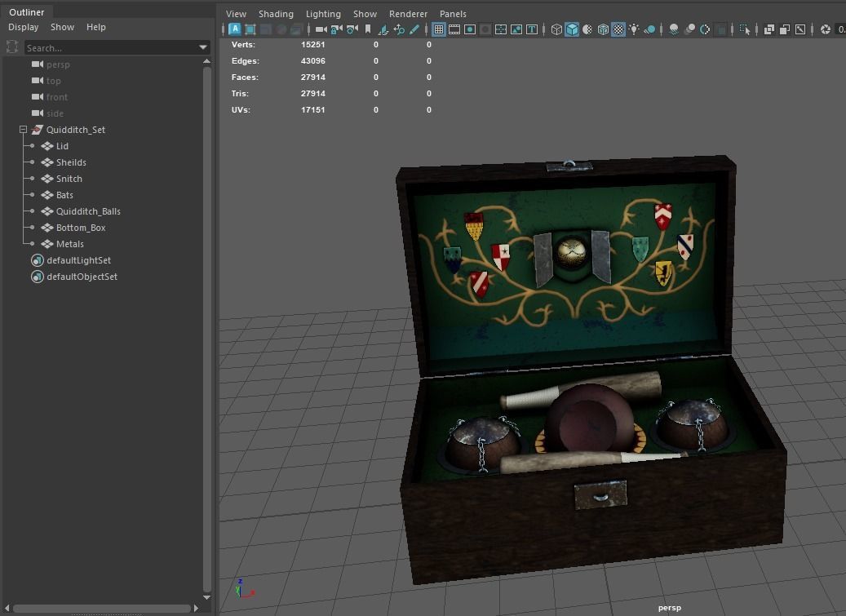Toggle multisample anti-aliasing circle icon
Viewport: 846px width, 616px height.
click(x=705, y=29)
